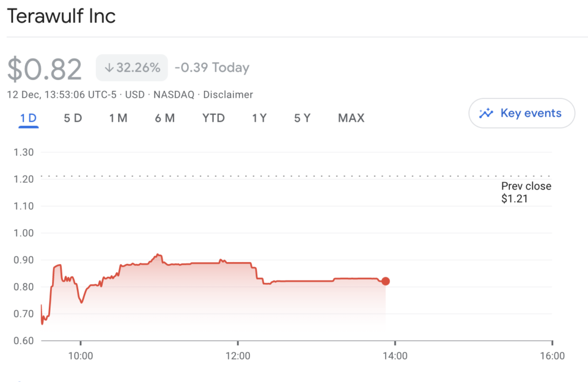Click the chart peak near 11:00

click(158, 255)
